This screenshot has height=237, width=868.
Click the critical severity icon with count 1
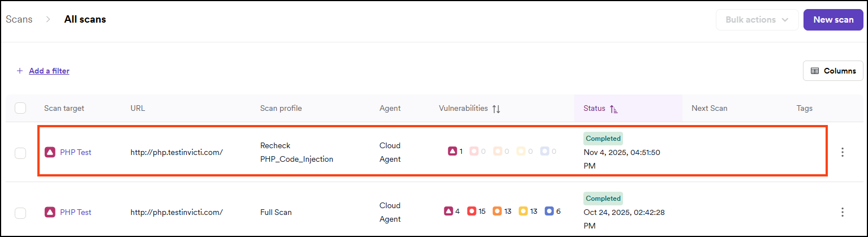pos(452,152)
